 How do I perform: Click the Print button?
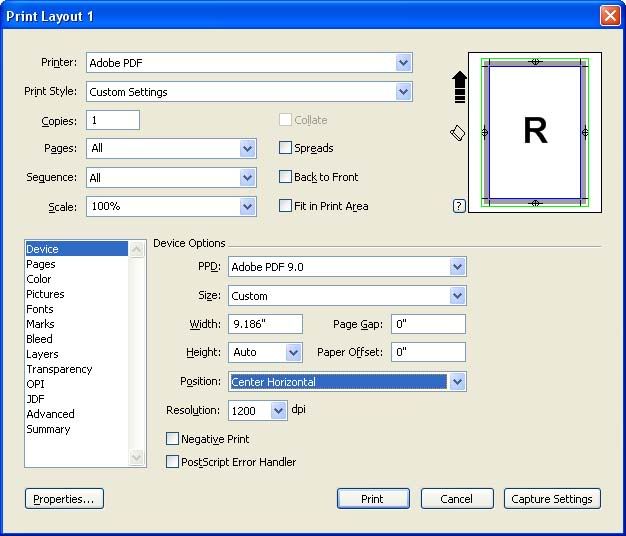coord(372,499)
